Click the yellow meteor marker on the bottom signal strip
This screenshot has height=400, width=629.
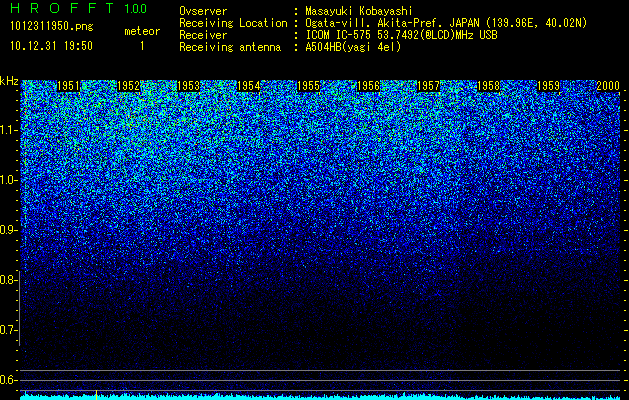pyautogui.click(x=96, y=395)
